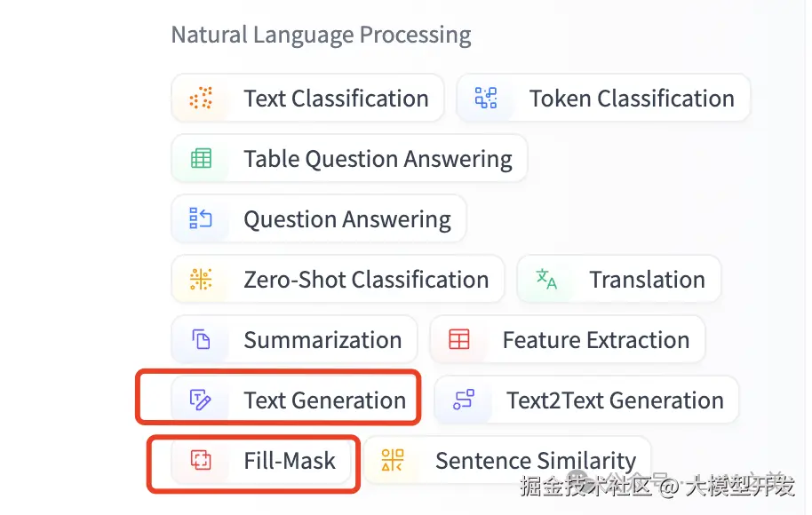This screenshot has height=515, width=812.
Task: Filter by Table Question Answering
Action: click(x=378, y=159)
